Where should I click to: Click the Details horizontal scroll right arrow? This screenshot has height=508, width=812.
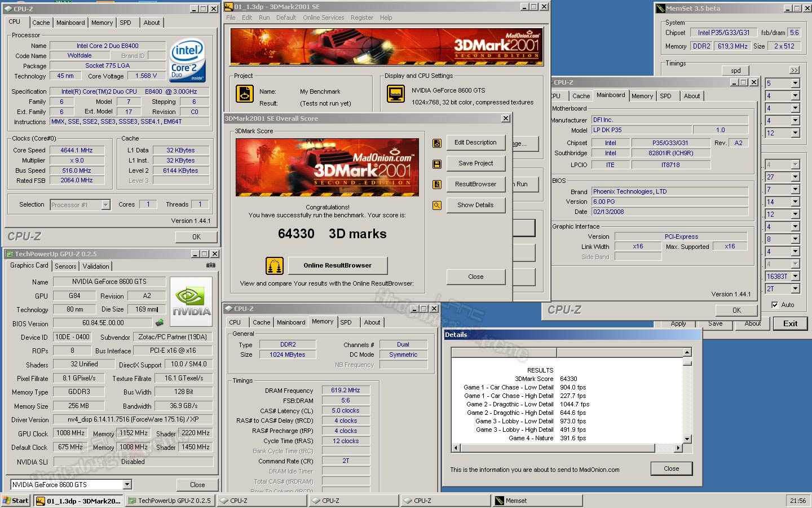pos(678,448)
